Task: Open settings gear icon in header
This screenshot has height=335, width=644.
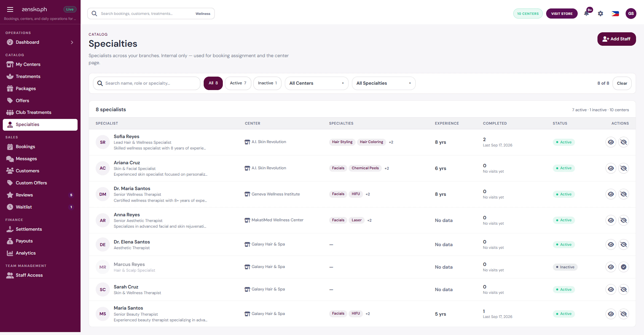Action: [x=601, y=13]
